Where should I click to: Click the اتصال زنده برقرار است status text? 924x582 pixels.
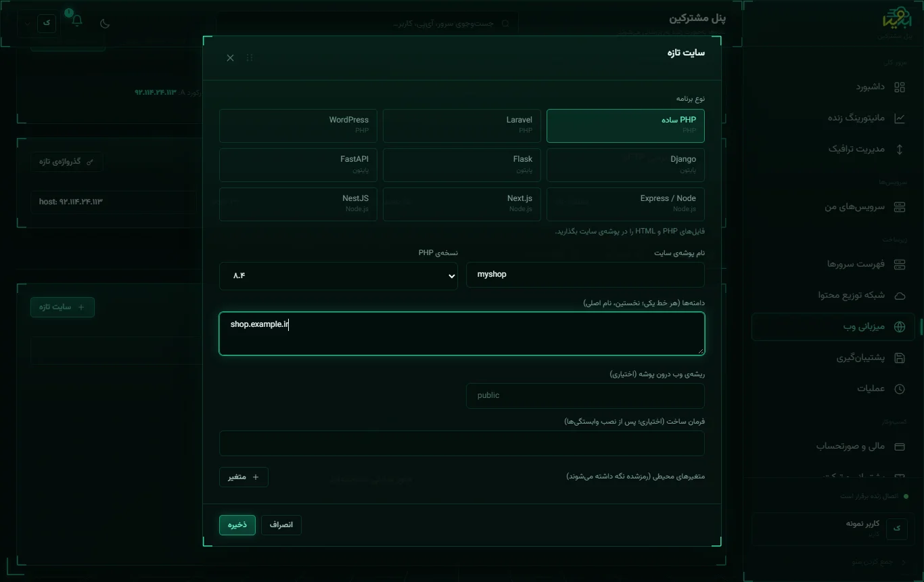(x=869, y=496)
